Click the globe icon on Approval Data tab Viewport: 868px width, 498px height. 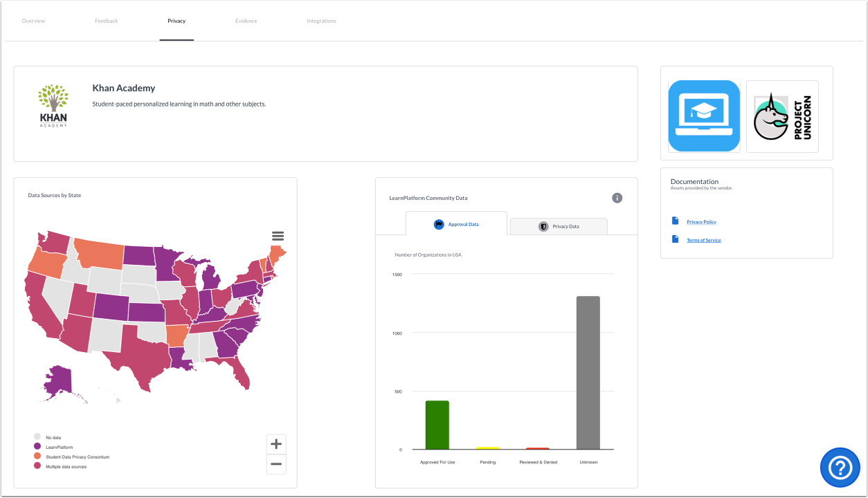pos(439,224)
